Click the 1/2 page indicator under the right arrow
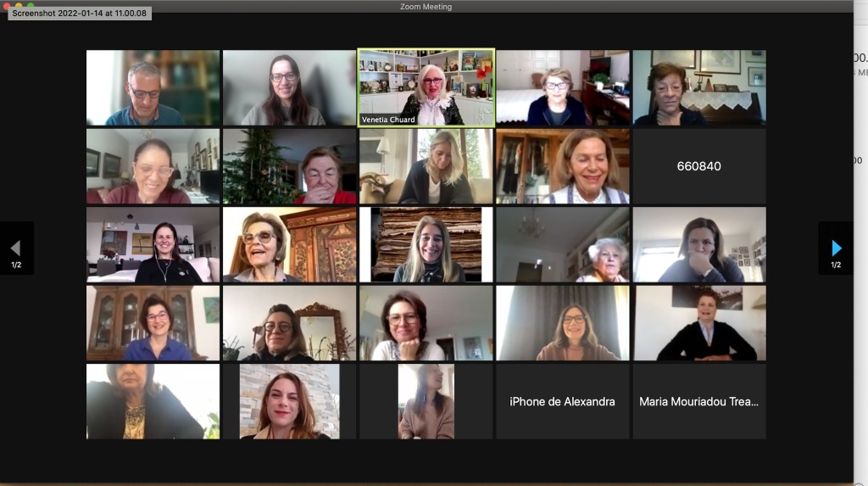Image resolution: width=868 pixels, height=486 pixels. point(836,265)
